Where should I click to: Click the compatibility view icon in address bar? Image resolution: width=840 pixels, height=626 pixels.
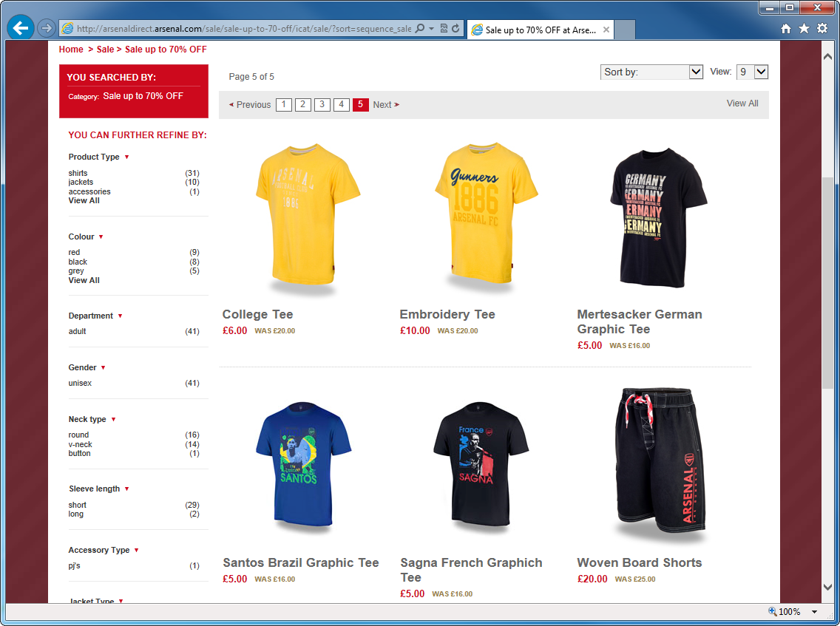tap(444, 28)
